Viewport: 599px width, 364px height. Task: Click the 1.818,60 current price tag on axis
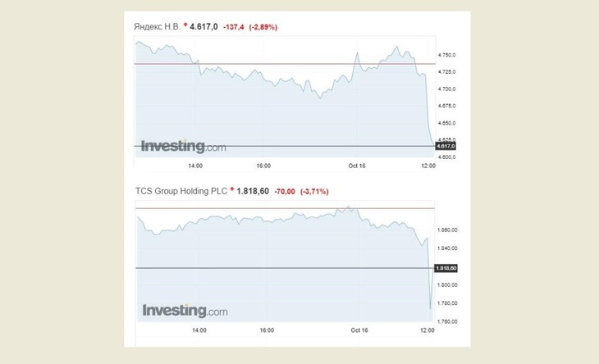tap(448, 268)
